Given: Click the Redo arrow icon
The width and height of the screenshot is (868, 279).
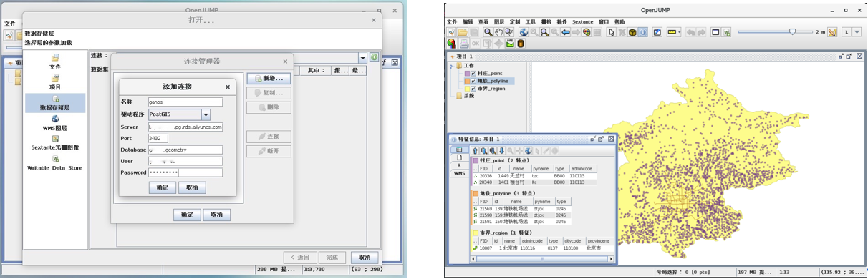Looking at the screenshot, I should (701, 32).
